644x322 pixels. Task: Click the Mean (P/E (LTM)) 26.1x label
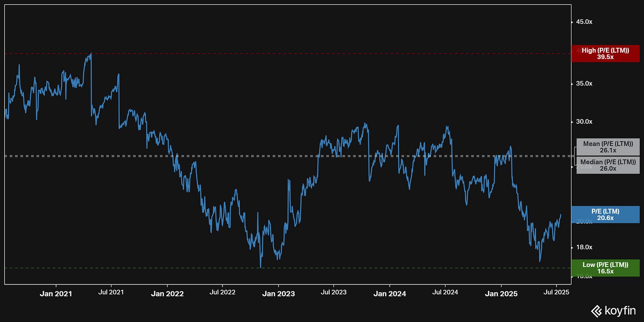[608, 147]
